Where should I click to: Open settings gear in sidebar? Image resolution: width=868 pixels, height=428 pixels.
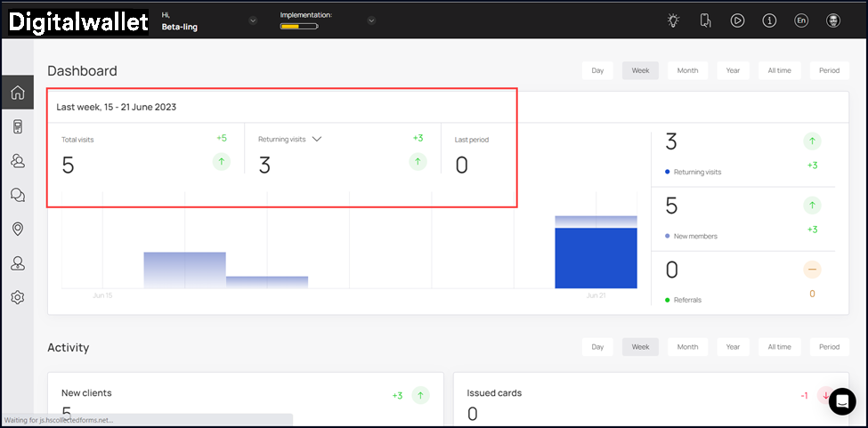pos(17,297)
